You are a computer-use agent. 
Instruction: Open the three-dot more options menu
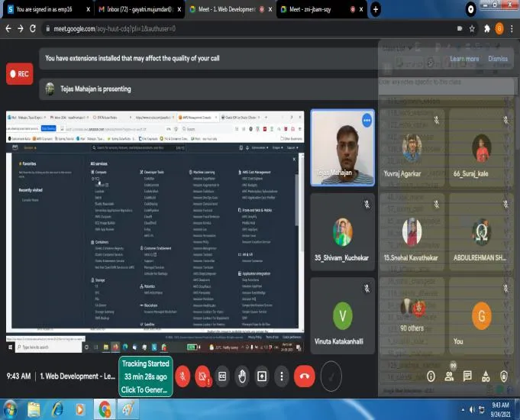pyautogui.click(x=282, y=376)
